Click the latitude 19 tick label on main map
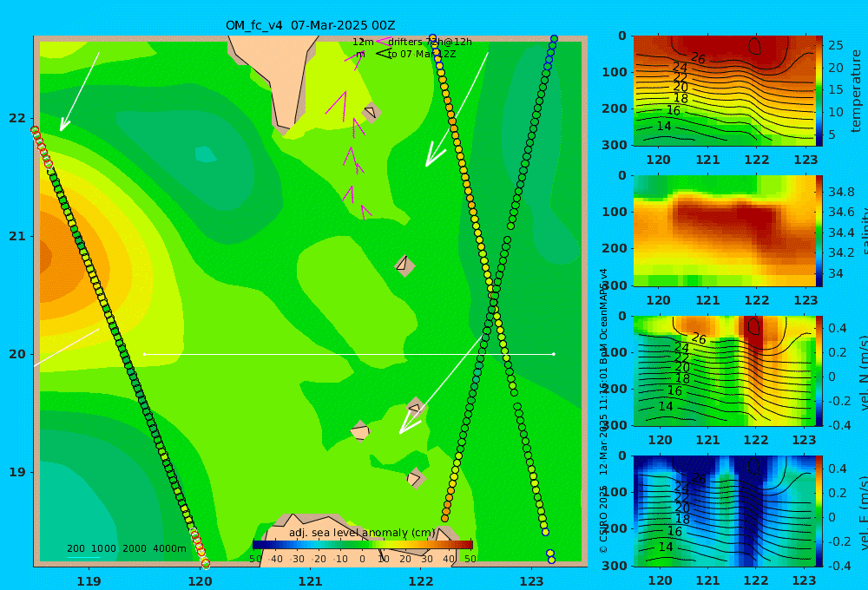Screen dimensions: 868x590 point(17,472)
